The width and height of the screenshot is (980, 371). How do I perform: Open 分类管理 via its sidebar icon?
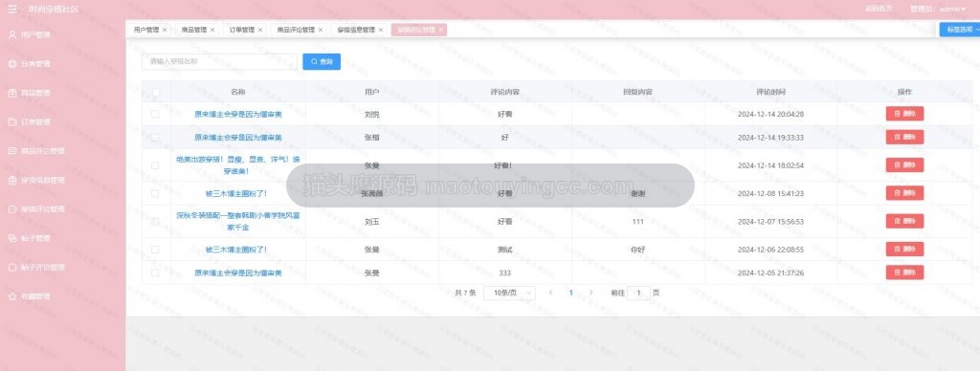tap(11, 64)
